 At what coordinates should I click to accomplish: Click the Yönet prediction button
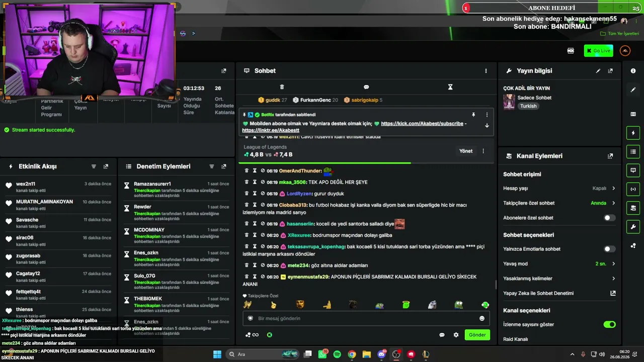466,151
